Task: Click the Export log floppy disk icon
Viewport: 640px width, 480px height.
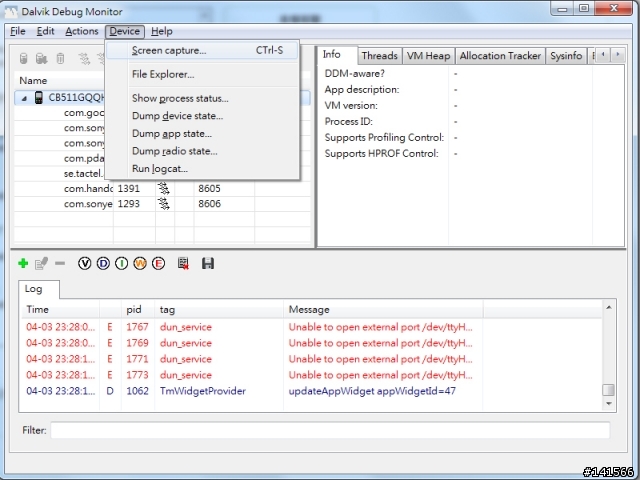Action: 208,264
